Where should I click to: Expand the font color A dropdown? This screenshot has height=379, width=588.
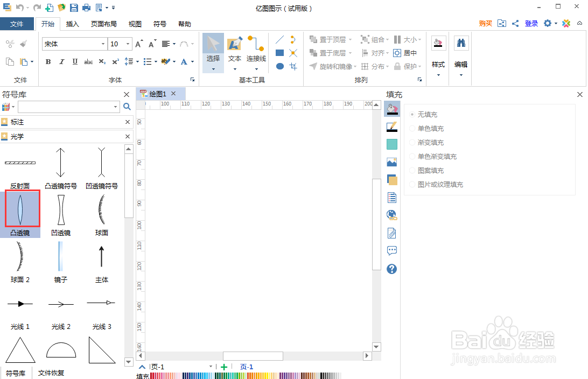pyautogui.click(x=192, y=61)
